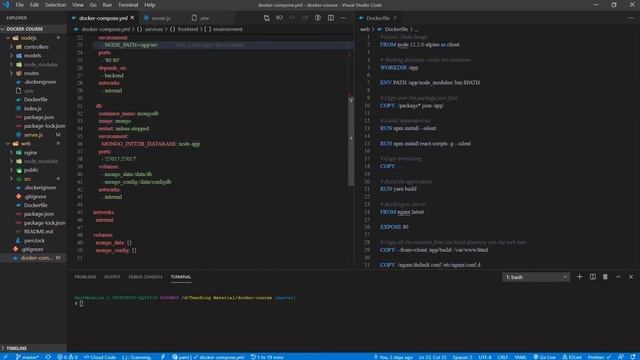Click the 'environment' breadcrumb
The height and width of the screenshot is (360, 640).
tap(227, 29)
